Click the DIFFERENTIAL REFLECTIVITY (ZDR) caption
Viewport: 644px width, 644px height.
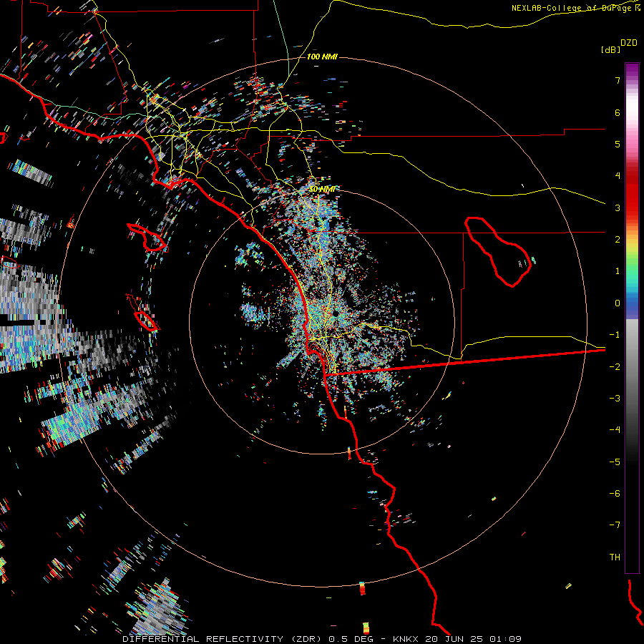(x=223, y=639)
